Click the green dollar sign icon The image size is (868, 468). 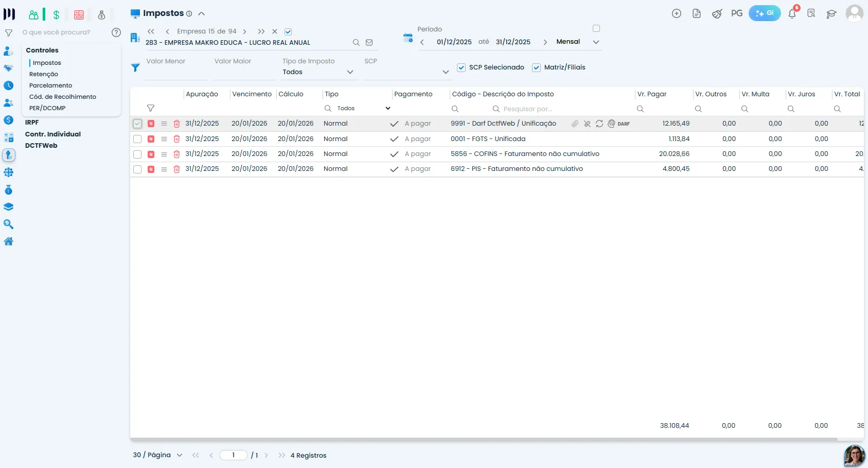tap(56, 15)
